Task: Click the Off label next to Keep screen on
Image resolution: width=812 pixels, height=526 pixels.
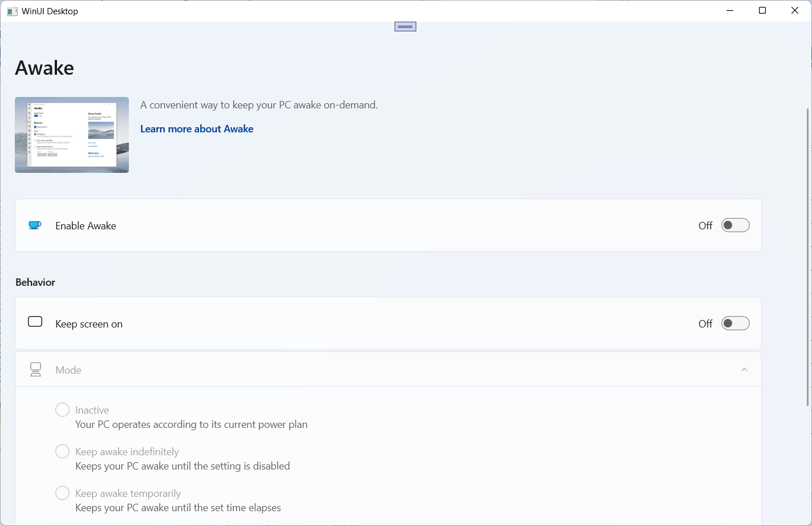Action: tap(705, 324)
